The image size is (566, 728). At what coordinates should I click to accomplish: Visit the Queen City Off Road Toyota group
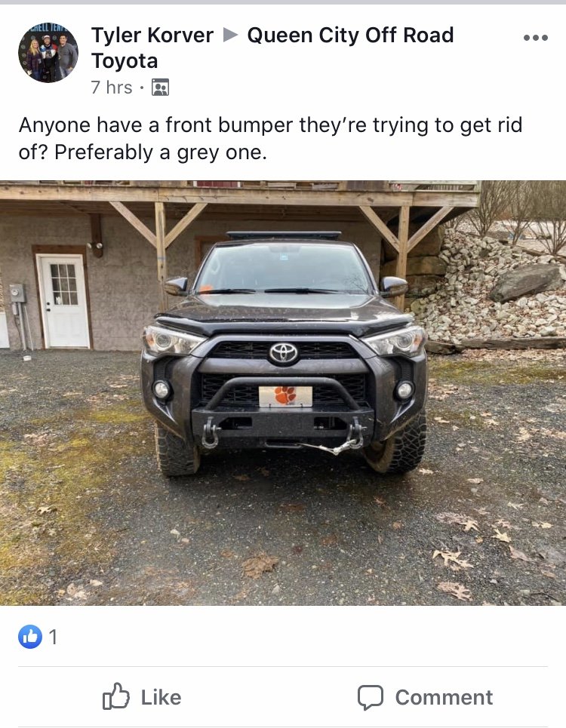(x=272, y=48)
